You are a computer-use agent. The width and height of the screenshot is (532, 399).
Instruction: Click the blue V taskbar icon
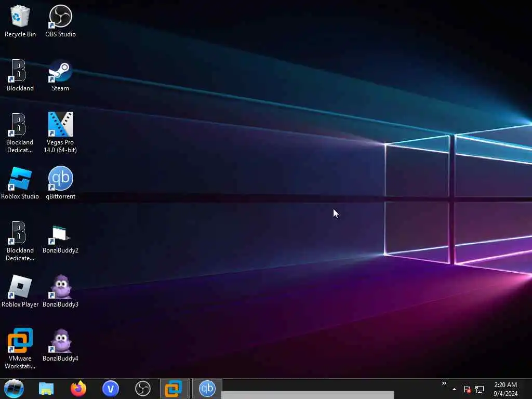[111, 389]
